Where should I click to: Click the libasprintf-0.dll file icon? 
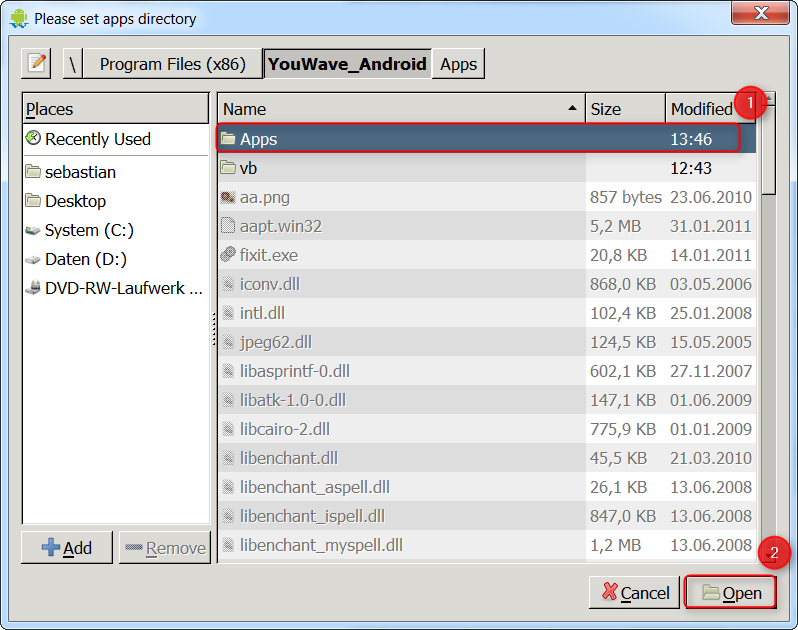[229, 371]
